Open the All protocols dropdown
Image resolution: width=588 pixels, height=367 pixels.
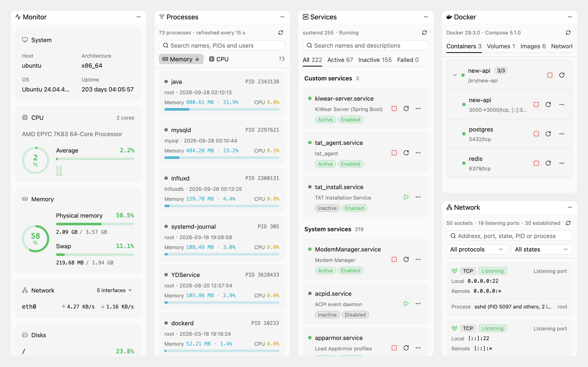coord(477,250)
